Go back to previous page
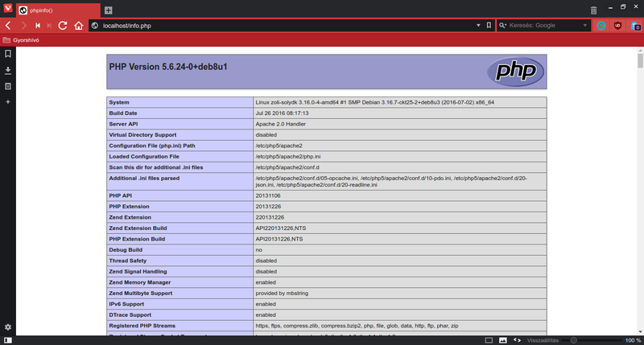The width and height of the screenshot is (644, 345). [x=8, y=26]
